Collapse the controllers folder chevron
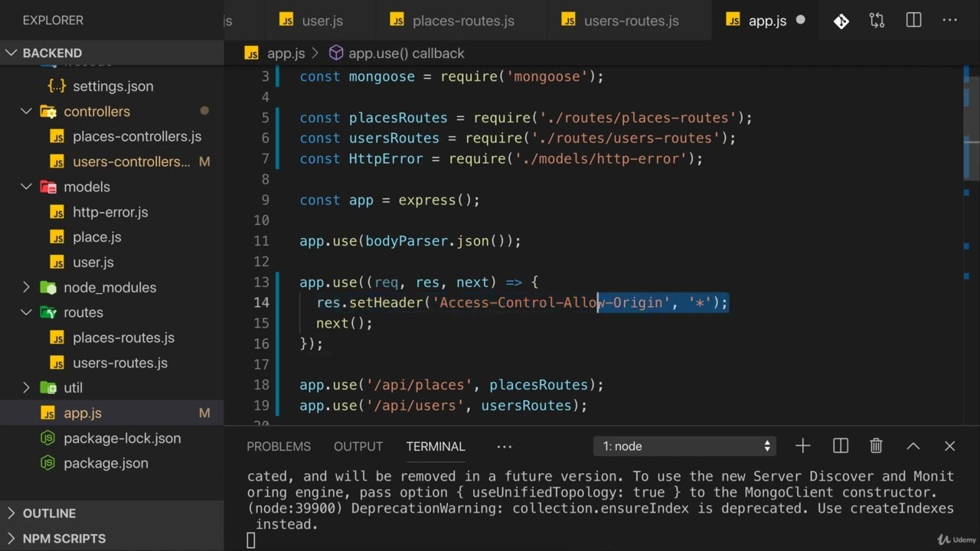 26,112
